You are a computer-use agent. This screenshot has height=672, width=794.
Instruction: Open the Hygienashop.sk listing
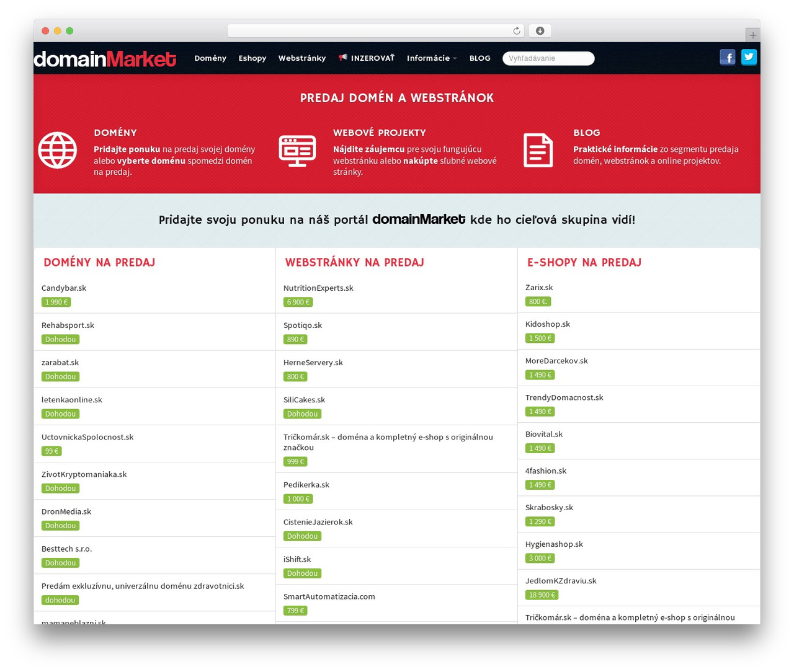tap(554, 544)
